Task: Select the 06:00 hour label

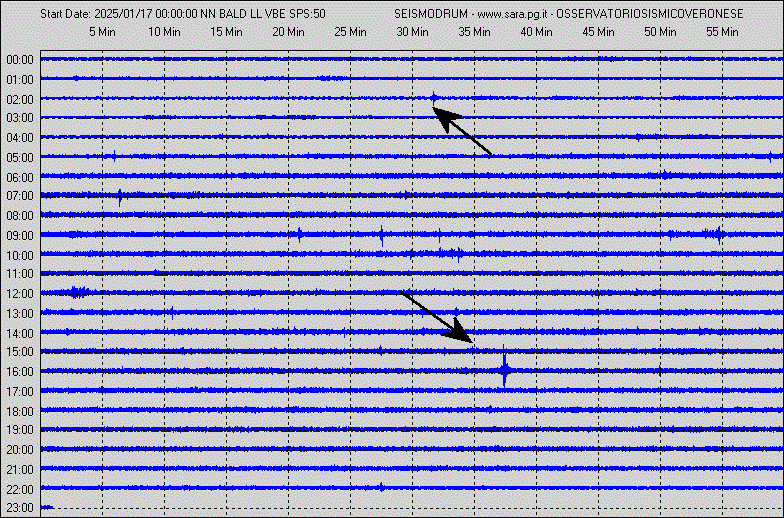Action: [x=20, y=178]
